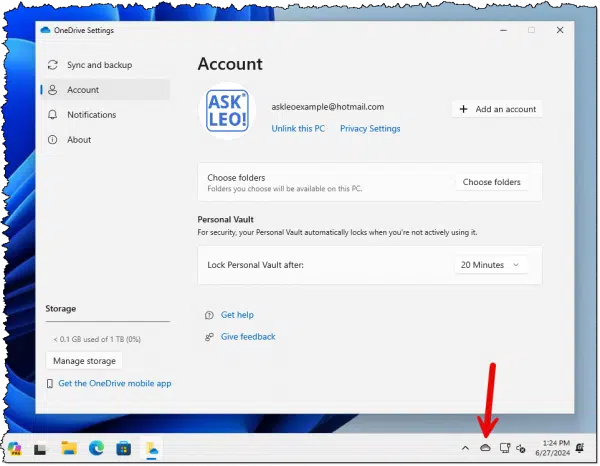This screenshot has height=466, width=600.
Task: Open Get the OneDrive mobile app link
Action: click(115, 383)
